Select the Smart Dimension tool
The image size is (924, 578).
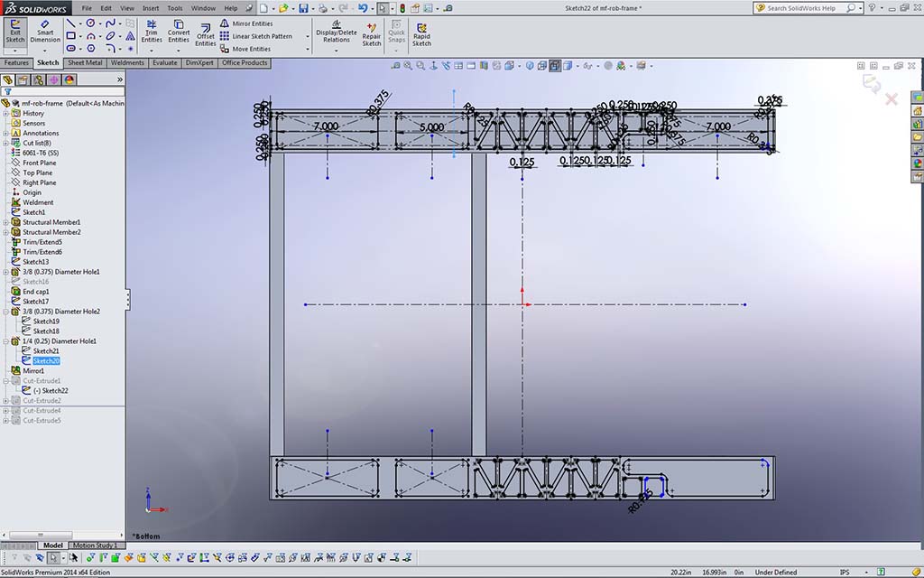tap(45, 33)
